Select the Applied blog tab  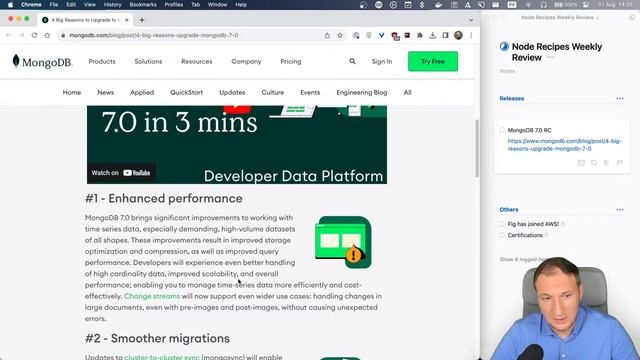pyautogui.click(x=142, y=93)
